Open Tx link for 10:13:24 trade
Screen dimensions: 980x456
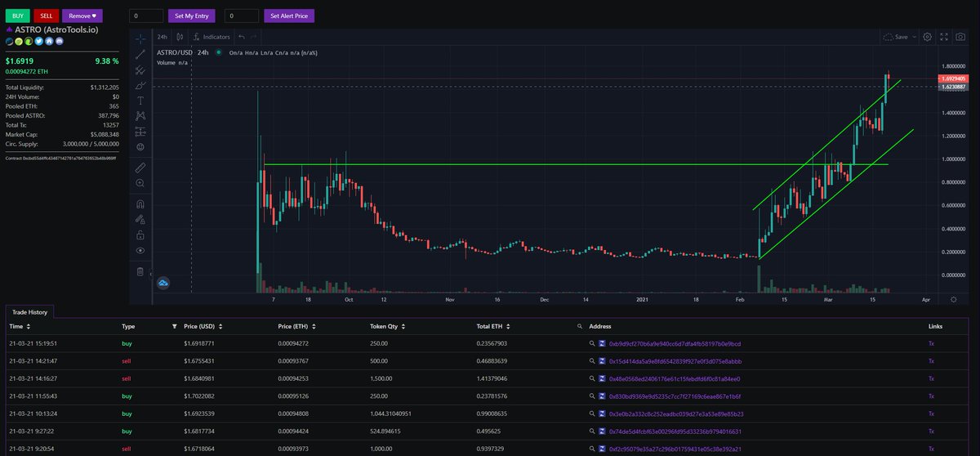click(931, 414)
